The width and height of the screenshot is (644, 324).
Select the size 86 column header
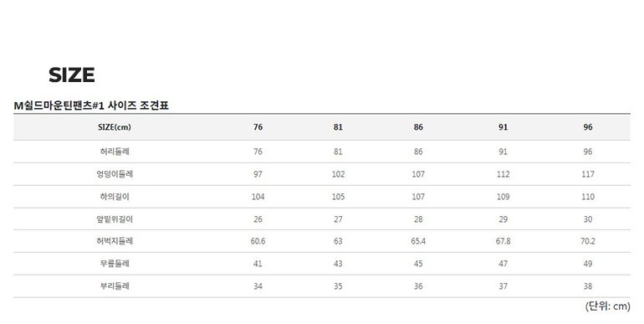(x=418, y=127)
